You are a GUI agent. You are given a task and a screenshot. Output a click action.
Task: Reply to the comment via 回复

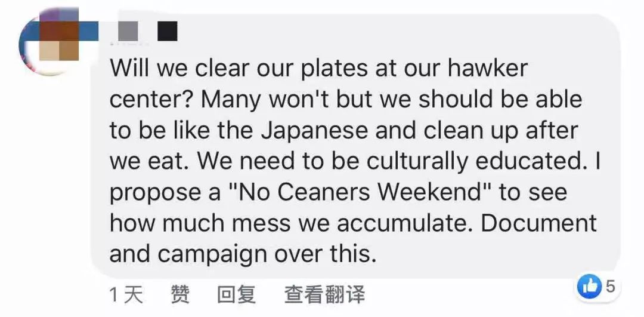236,294
